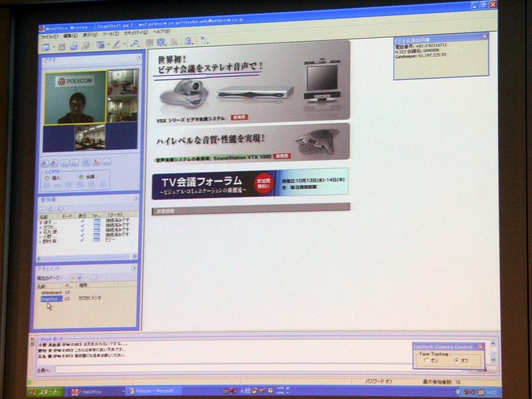Collapse the ビデオ panel
The image size is (532, 399).
[x=139, y=58]
